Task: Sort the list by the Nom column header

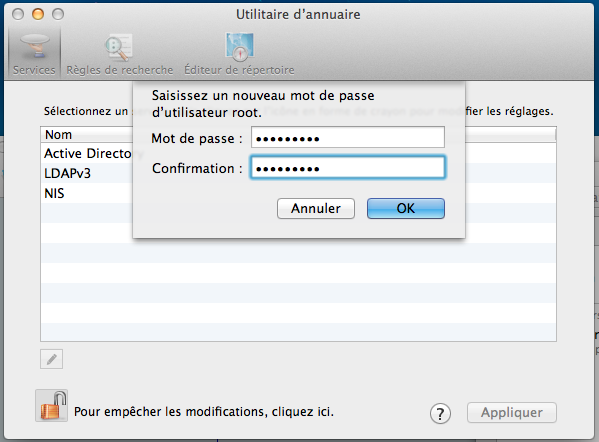Action: [x=87, y=134]
